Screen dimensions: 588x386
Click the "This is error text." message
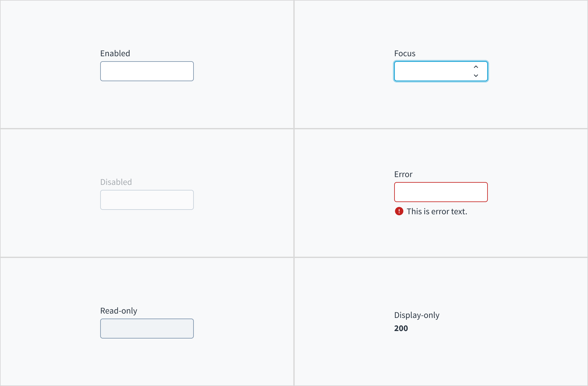tap(437, 211)
